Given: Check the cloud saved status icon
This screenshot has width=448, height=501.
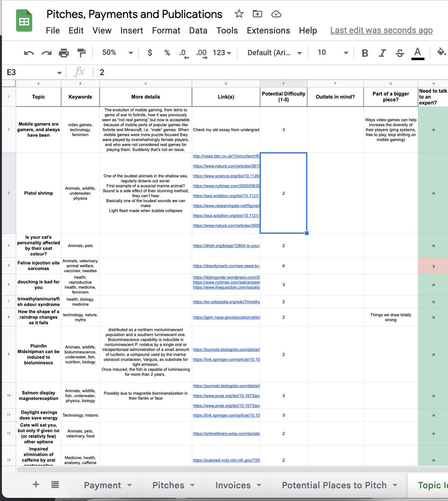Looking at the screenshot, I should pos(276,14).
